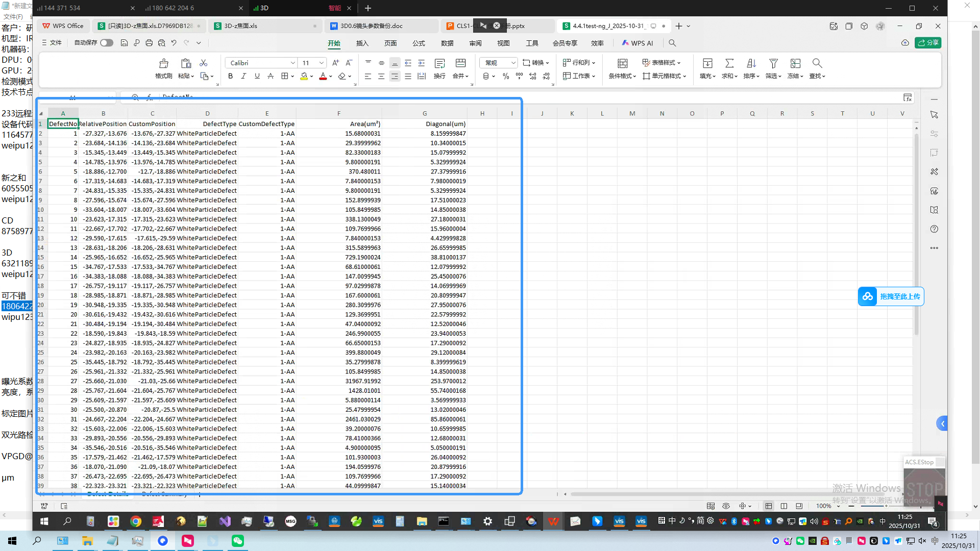Viewport: 980px width, 551px height.
Task: Switch to the 插入 (Insert) ribbon tab
Action: (x=362, y=43)
